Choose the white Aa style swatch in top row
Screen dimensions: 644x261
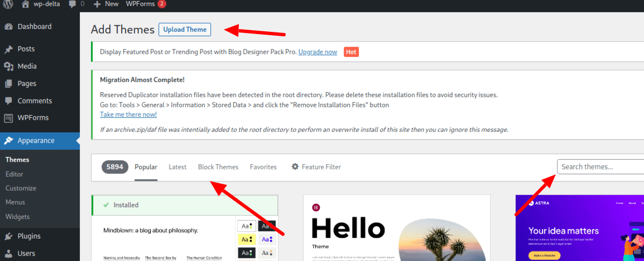(x=247, y=226)
